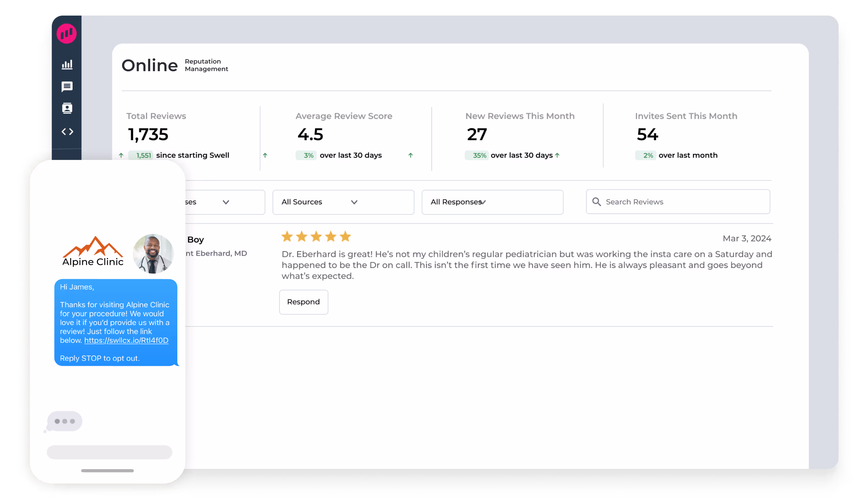Click the Reputation Management subtitle

tap(206, 65)
